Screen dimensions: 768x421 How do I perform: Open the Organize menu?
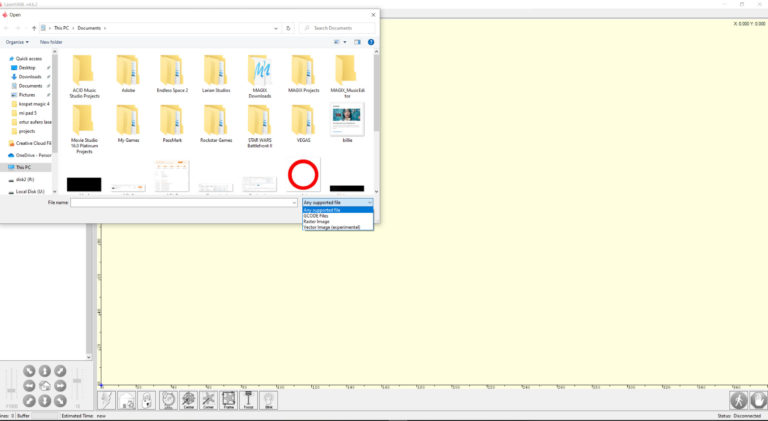pos(16,42)
